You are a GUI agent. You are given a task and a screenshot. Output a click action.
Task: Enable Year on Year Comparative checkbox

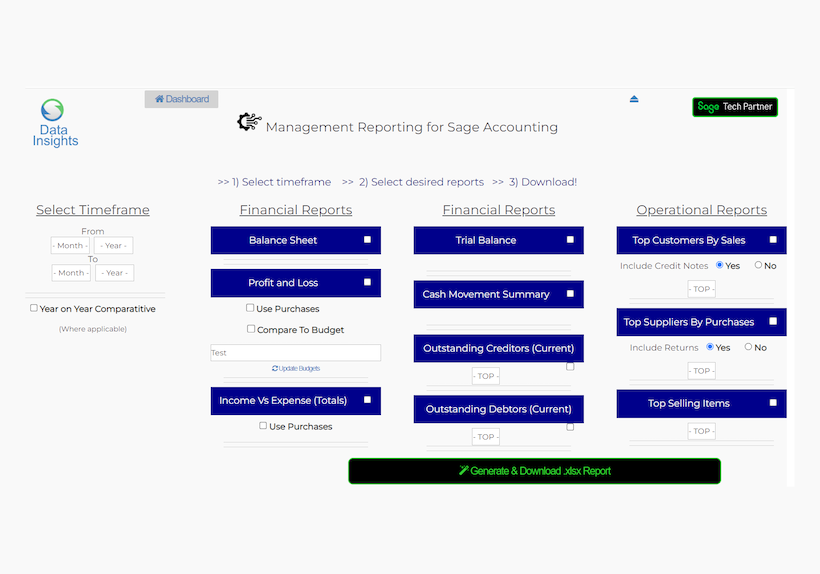tap(34, 309)
